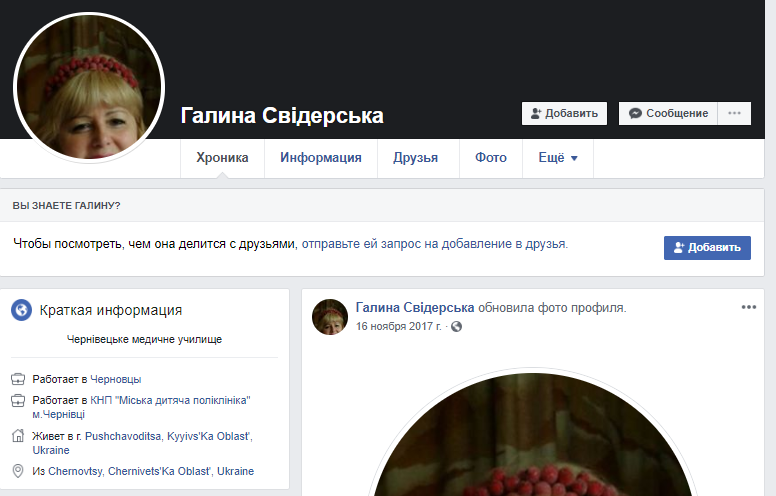Expand the Ещё dropdown tab
776x496 pixels.
[x=558, y=158]
